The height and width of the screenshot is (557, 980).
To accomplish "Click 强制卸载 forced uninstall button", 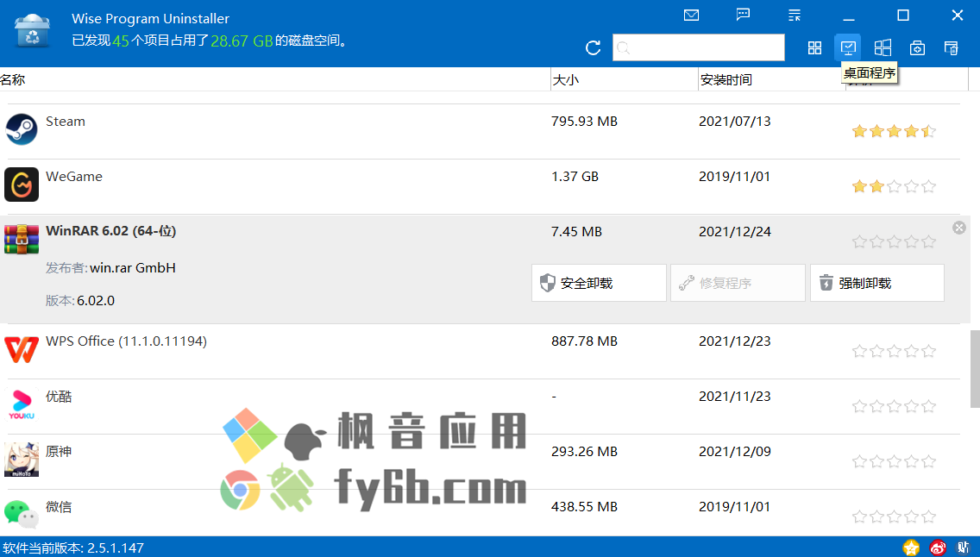I will 876,283.
